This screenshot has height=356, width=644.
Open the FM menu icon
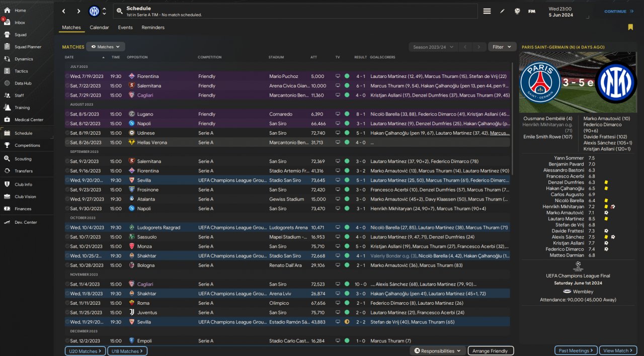click(531, 11)
